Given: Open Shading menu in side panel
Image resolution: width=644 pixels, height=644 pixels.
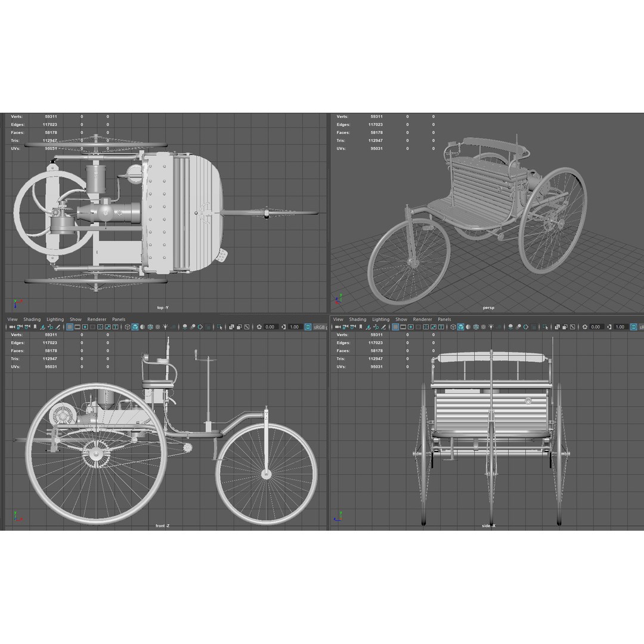Looking at the screenshot, I should 358,319.
